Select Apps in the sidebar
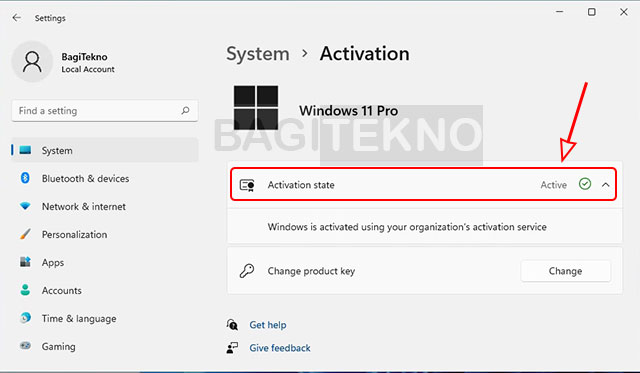Image resolution: width=640 pixels, height=373 pixels. (105, 262)
